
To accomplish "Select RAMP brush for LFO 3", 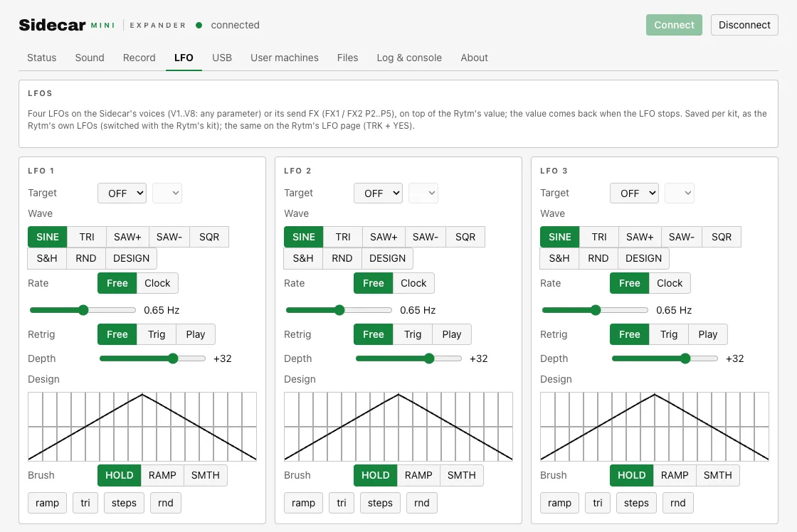I will (x=675, y=475).
